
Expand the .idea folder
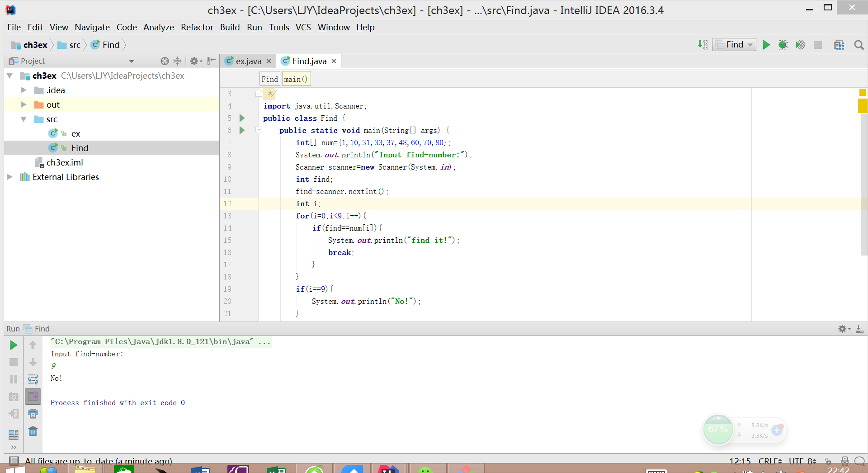pyautogui.click(x=24, y=90)
